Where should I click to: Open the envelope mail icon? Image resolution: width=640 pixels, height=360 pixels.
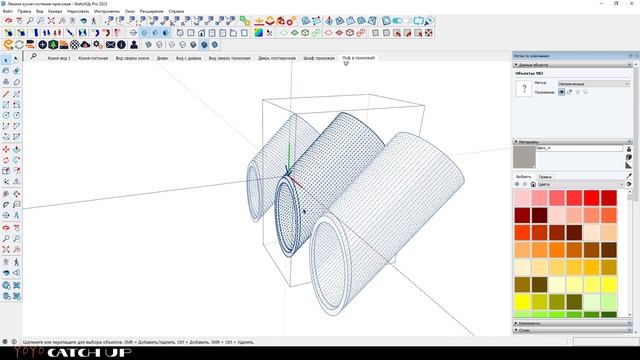(x=110, y=44)
